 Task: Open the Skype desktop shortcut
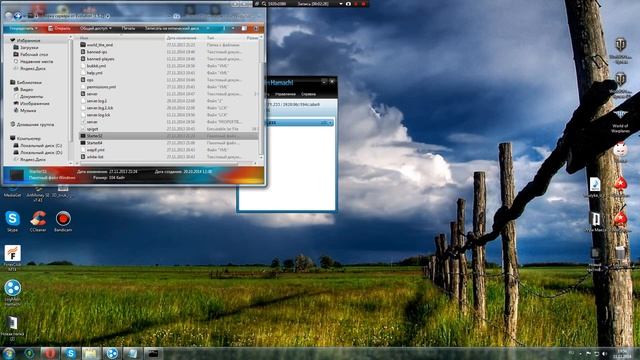click(x=13, y=221)
